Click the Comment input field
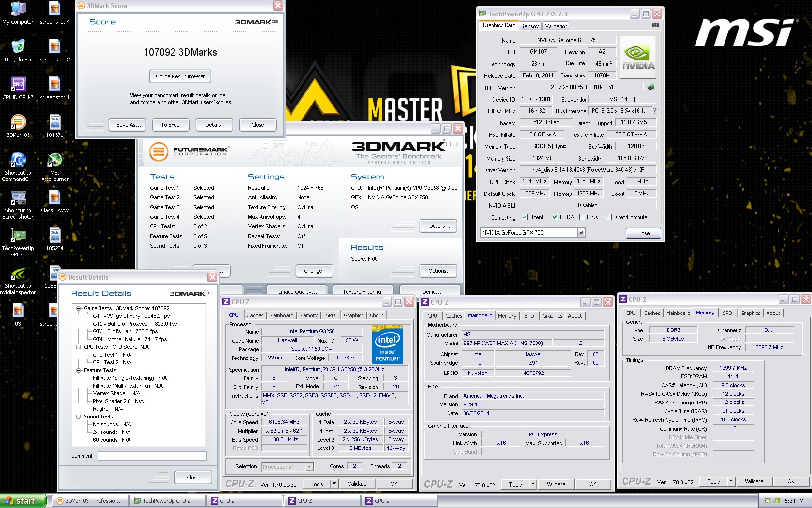The height and width of the screenshot is (508, 812). [x=152, y=456]
